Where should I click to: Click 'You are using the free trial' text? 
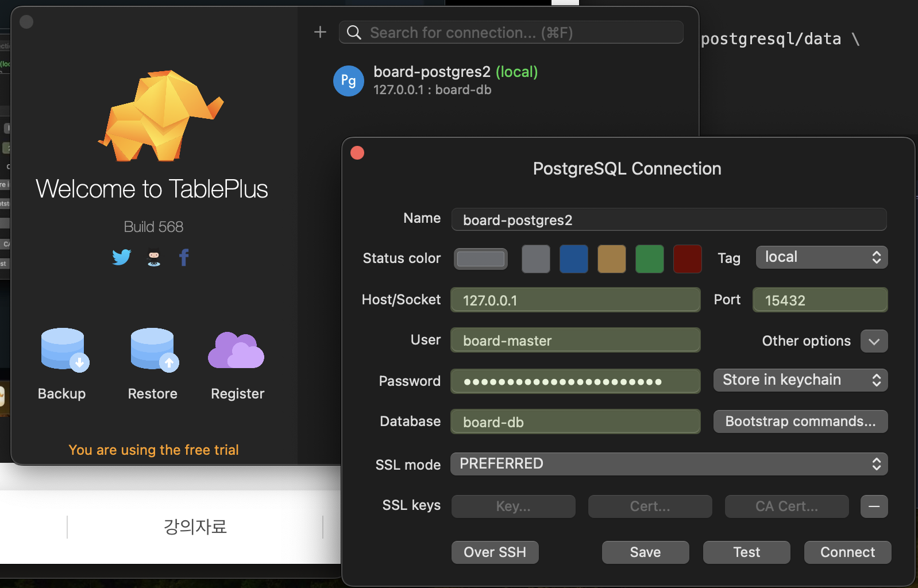(x=154, y=450)
